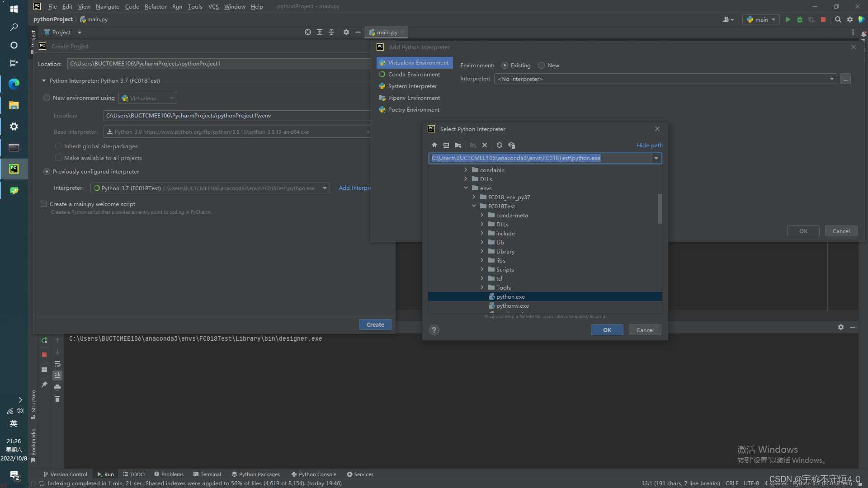Click Cancel to dismiss interpreter dialog
Screen dimensions: 868x488
(x=644, y=329)
